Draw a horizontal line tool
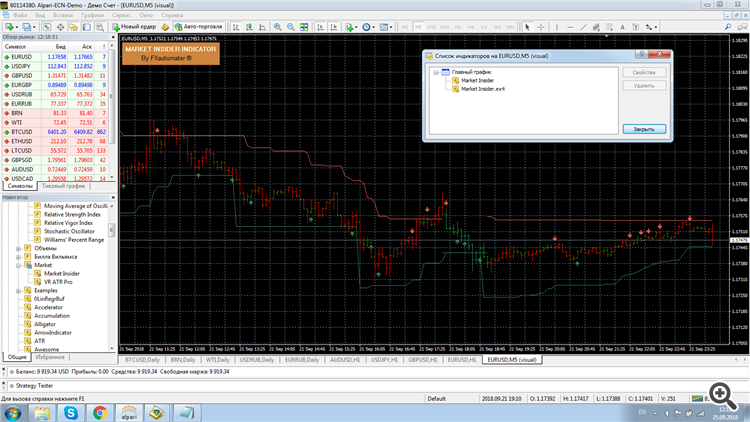 tap(570, 27)
